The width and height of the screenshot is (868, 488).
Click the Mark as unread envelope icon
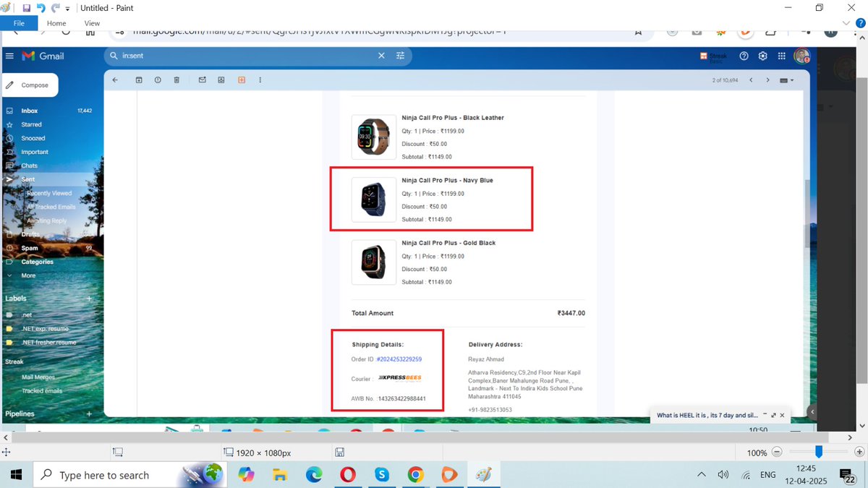(x=203, y=80)
